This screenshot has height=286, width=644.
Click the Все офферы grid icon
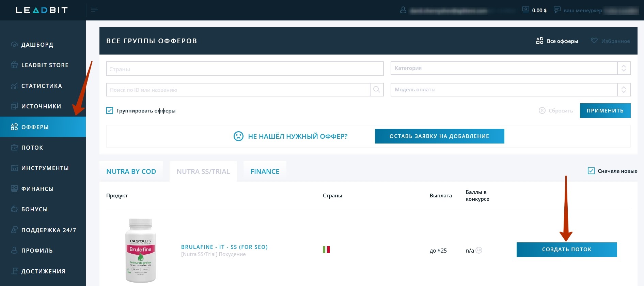[540, 41]
